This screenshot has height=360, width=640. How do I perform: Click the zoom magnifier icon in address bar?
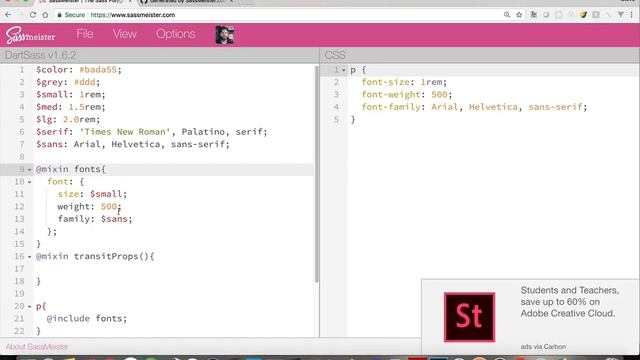click(507, 15)
